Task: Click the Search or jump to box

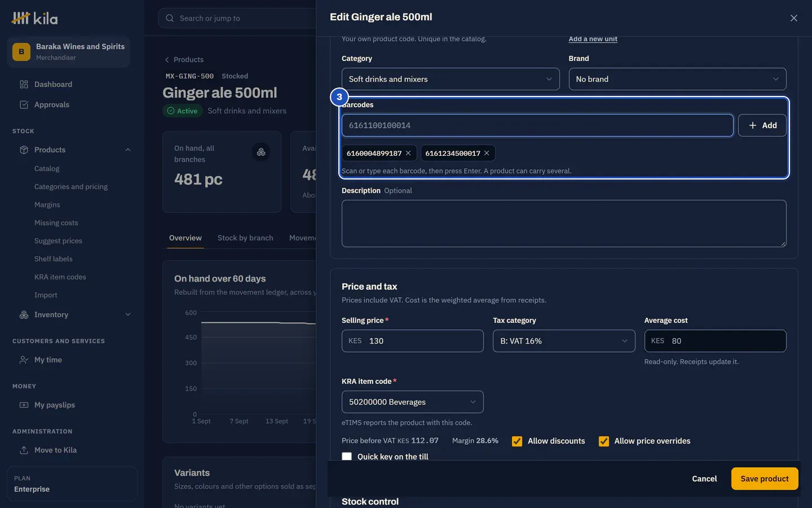Action: point(237,18)
